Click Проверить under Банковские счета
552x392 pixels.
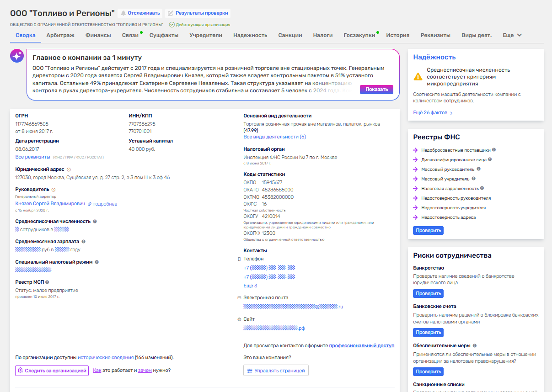click(428, 333)
